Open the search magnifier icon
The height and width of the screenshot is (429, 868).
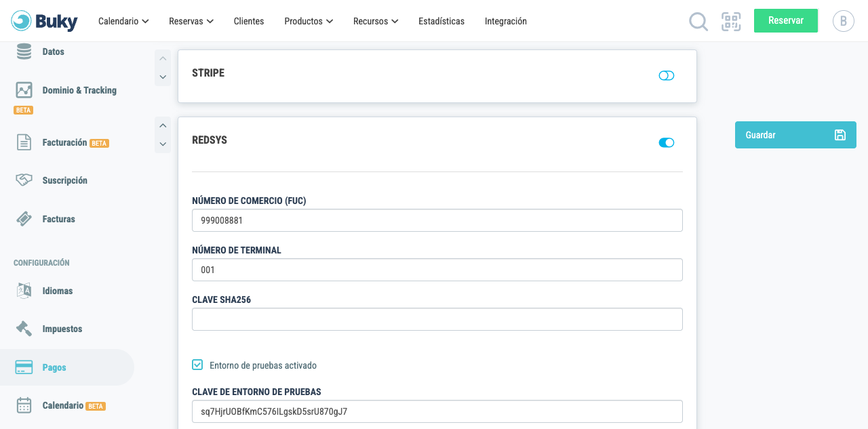coord(698,22)
